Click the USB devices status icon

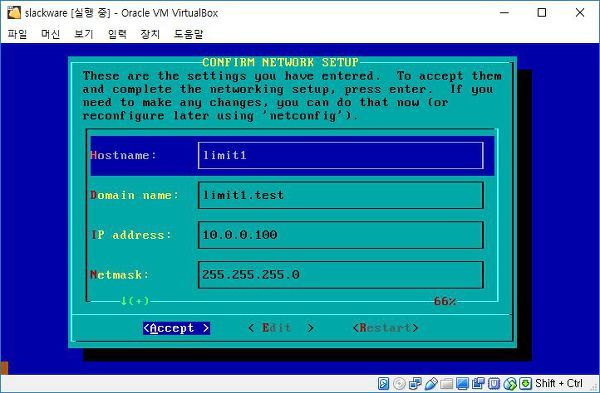tap(431, 383)
